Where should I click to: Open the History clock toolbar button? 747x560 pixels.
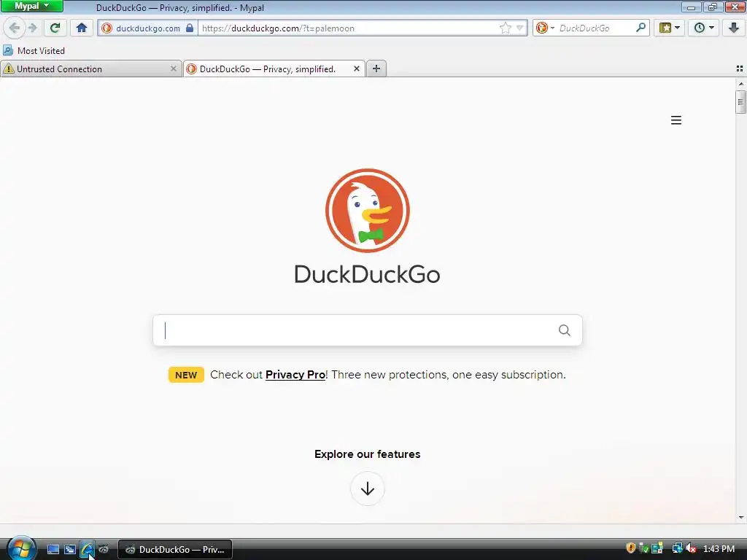[x=704, y=28]
